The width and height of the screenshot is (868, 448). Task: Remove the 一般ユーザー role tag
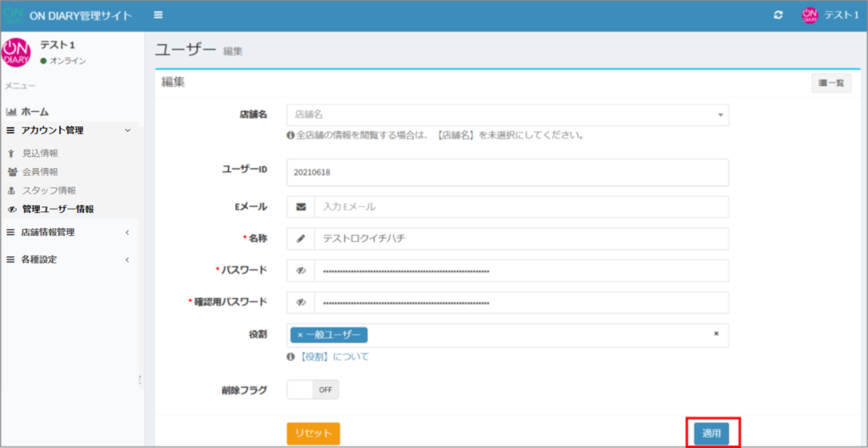pyautogui.click(x=300, y=335)
